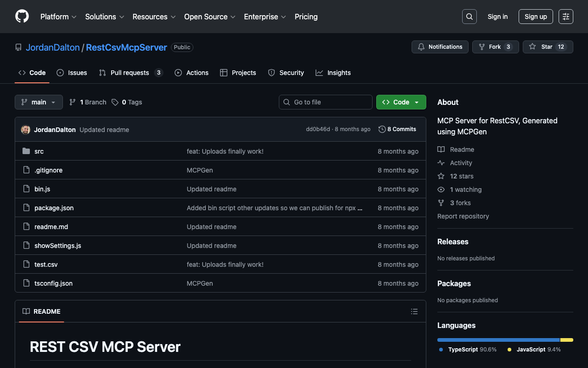Open the README outline list icon

pyautogui.click(x=414, y=311)
